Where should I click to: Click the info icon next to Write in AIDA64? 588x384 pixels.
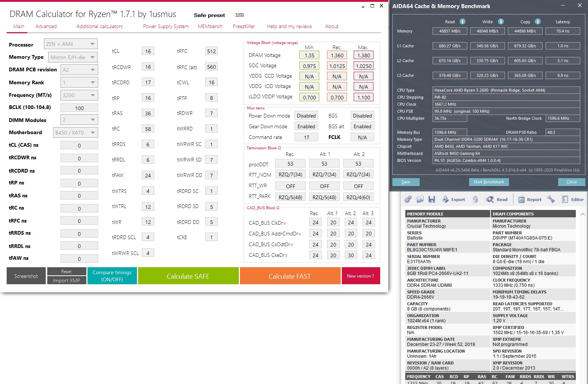[501, 21]
